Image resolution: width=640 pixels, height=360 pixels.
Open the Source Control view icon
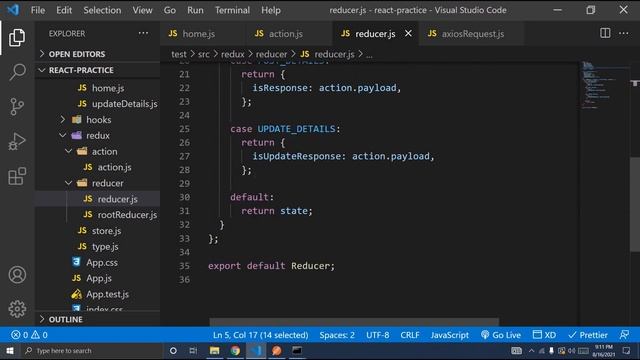(17, 107)
